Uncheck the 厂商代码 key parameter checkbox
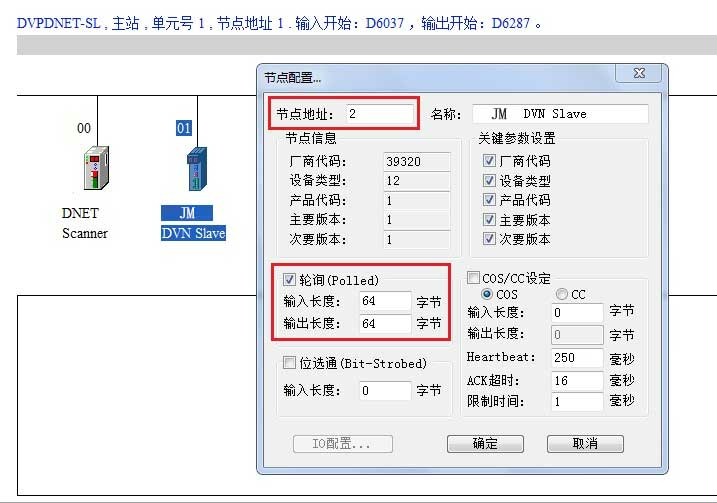717x503 pixels. tap(489, 161)
